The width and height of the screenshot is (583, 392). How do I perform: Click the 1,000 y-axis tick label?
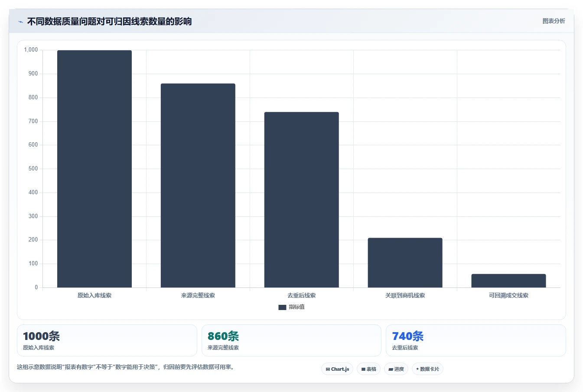(31, 50)
